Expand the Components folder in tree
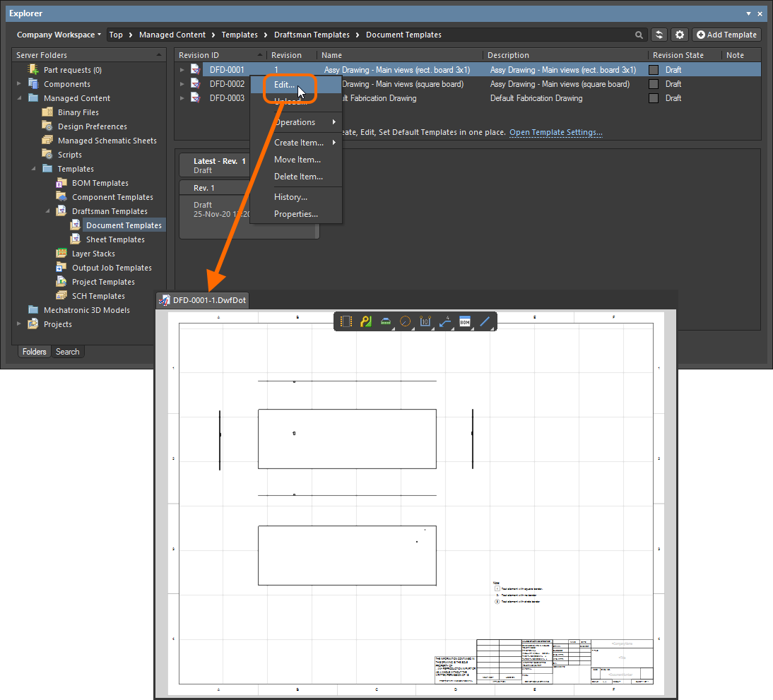The image size is (773, 700). pyautogui.click(x=20, y=84)
